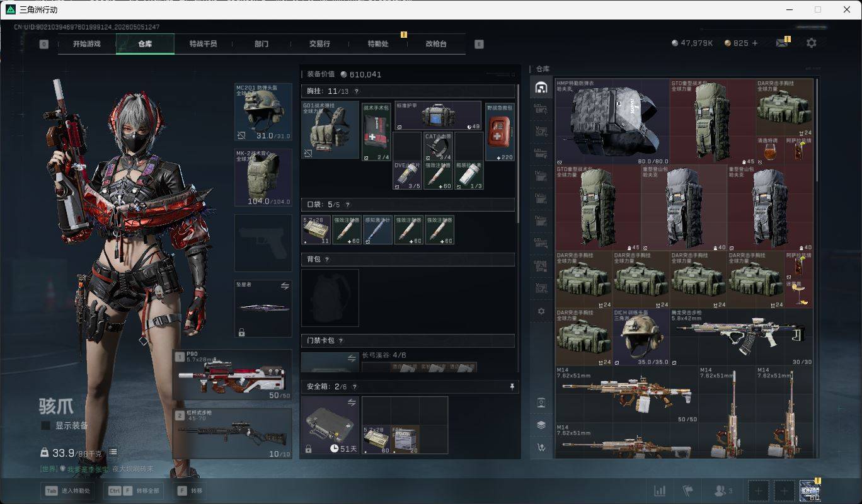Screen dimensions: 862x504
Task: Select the MC201 helmet slot
Action: pos(263,112)
